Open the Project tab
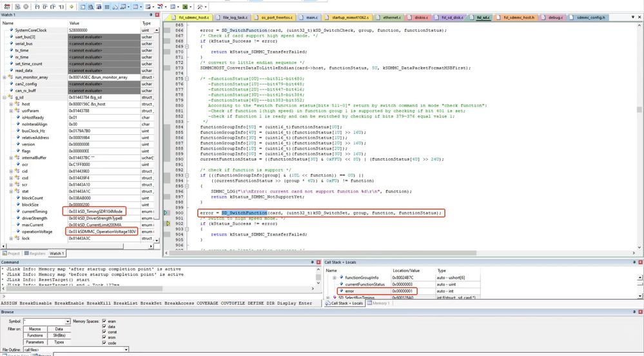The image size is (644, 356). click(x=11, y=253)
